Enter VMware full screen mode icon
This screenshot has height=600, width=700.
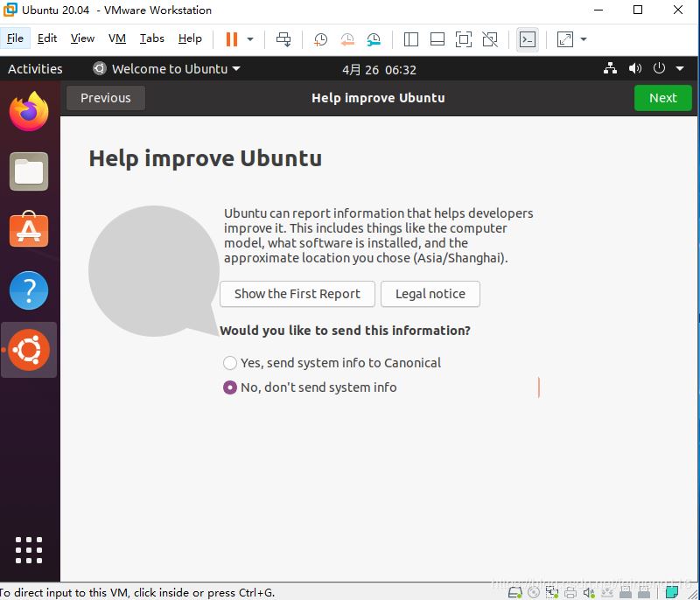[464, 39]
